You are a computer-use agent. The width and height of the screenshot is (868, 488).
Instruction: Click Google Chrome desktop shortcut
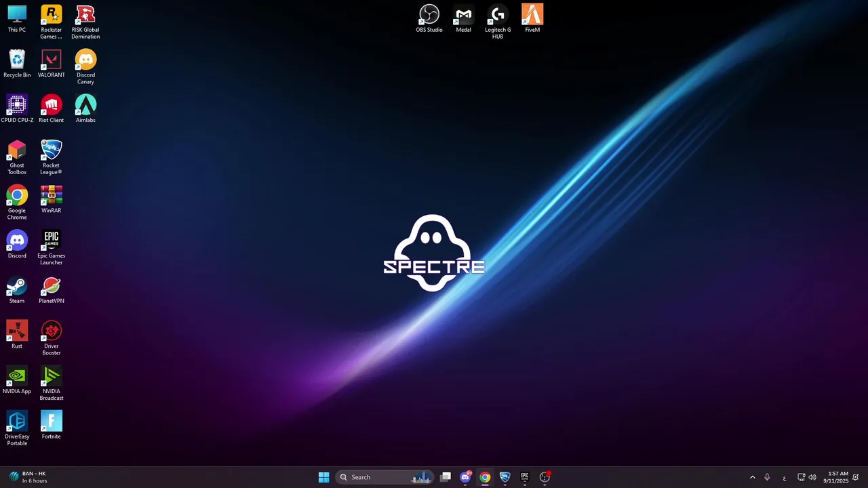tap(17, 203)
